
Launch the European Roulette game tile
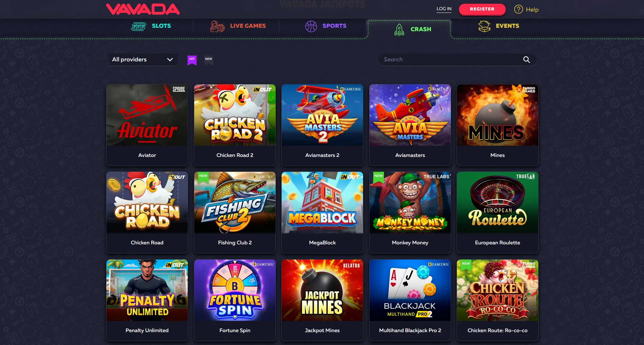(497, 212)
